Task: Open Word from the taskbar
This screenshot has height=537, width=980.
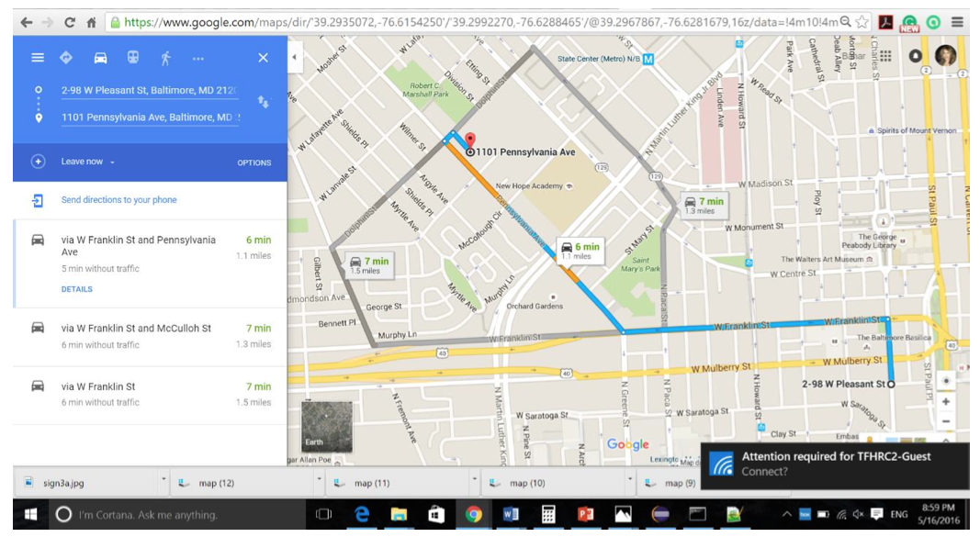Action: 511,514
